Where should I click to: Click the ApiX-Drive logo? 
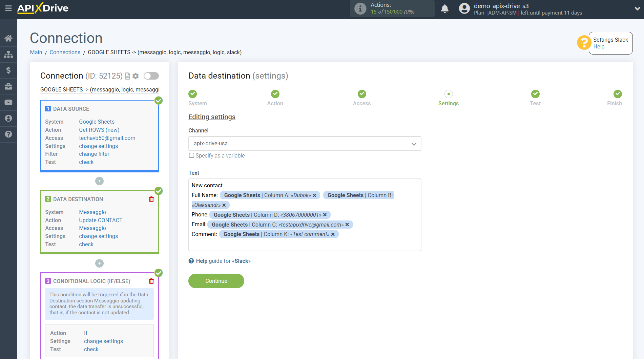43,8
